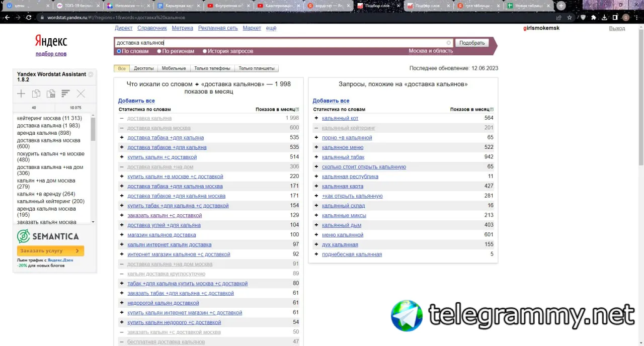Click the Яндекс logo
The height and width of the screenshot is (346, 644).
51,41
